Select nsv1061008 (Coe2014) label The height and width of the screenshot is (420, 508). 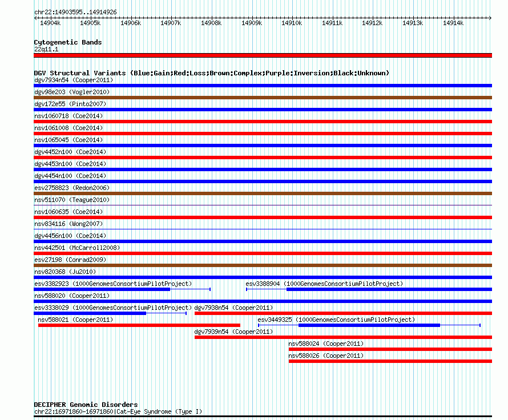tap(68, 128)
